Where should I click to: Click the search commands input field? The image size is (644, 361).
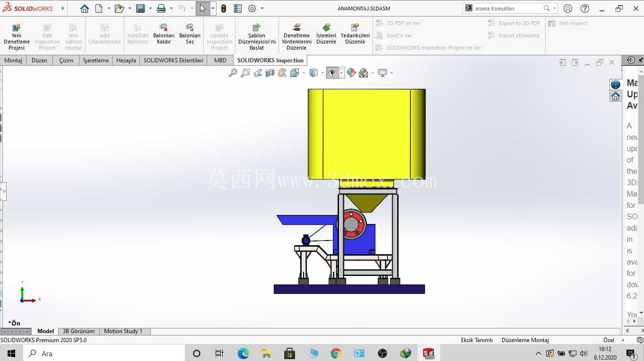coord(507,9)
